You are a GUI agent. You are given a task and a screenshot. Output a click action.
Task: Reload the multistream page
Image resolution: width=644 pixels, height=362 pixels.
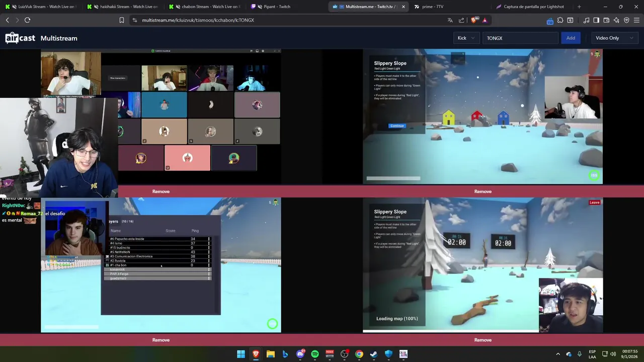[27, 20]
